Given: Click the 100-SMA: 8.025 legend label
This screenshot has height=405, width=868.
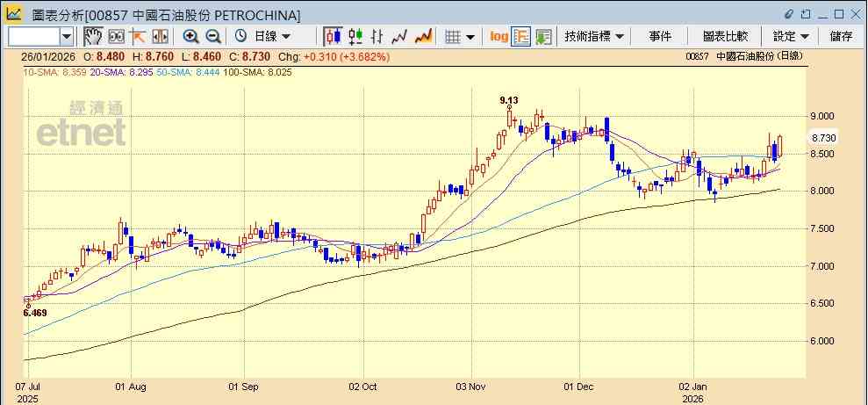Looking at the screenshot, I should click(x=257, y=72).
